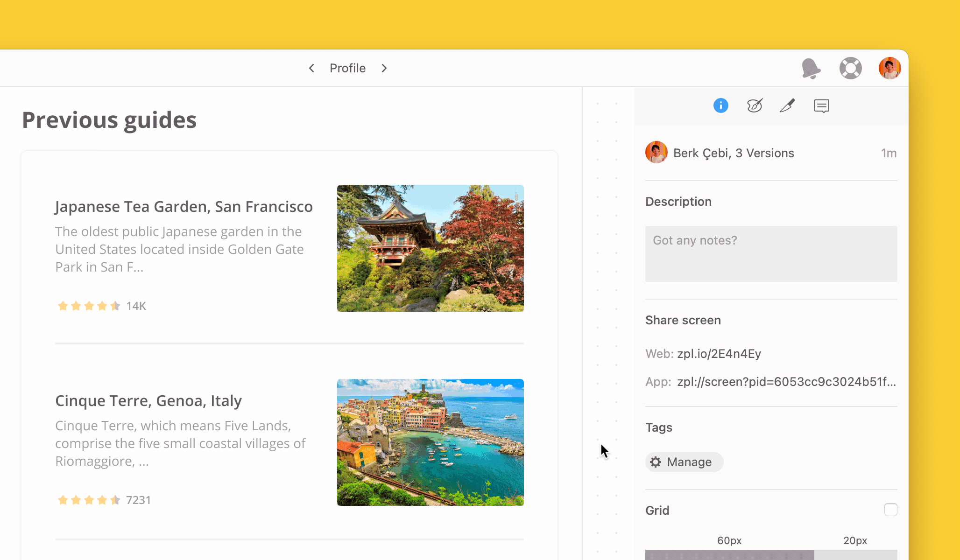Select the eyedropper tab icon
Viewport: 960px width, 560px height.
tap(788, 105)
